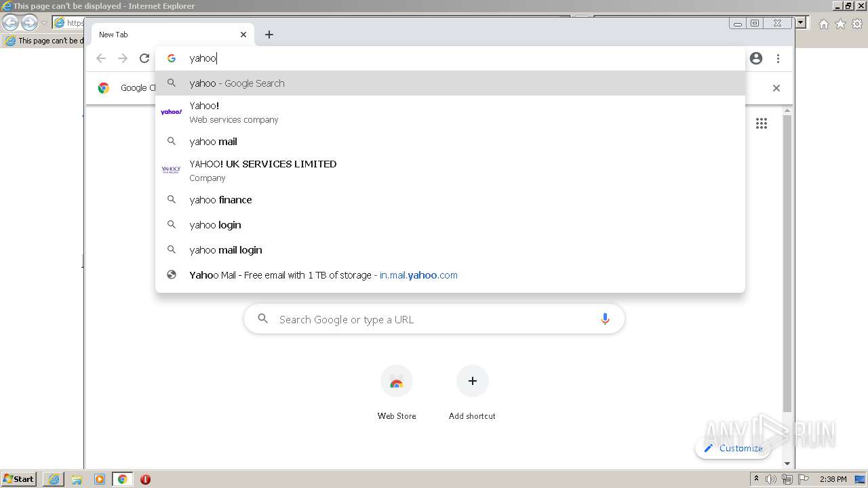
Task: Close the New Tab tab
Action: (243, 35)
